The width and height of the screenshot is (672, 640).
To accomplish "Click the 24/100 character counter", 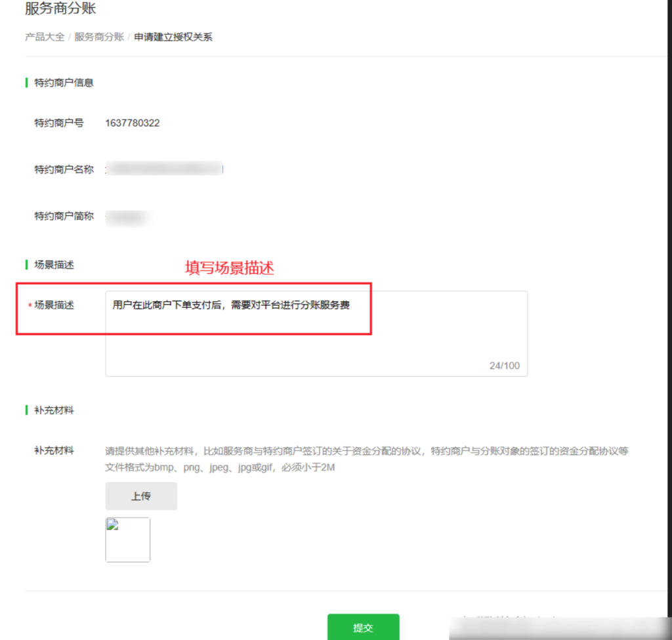I will coord(505,366).
